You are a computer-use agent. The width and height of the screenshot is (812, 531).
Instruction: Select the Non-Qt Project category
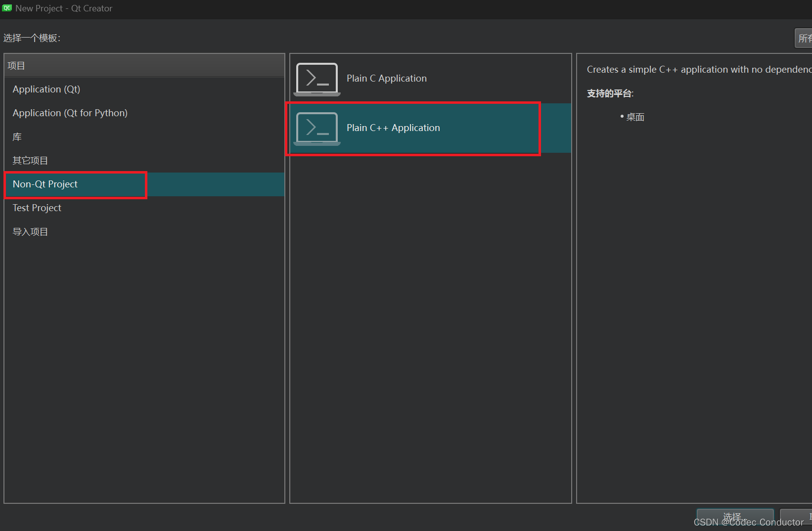(x=144, y=184)
